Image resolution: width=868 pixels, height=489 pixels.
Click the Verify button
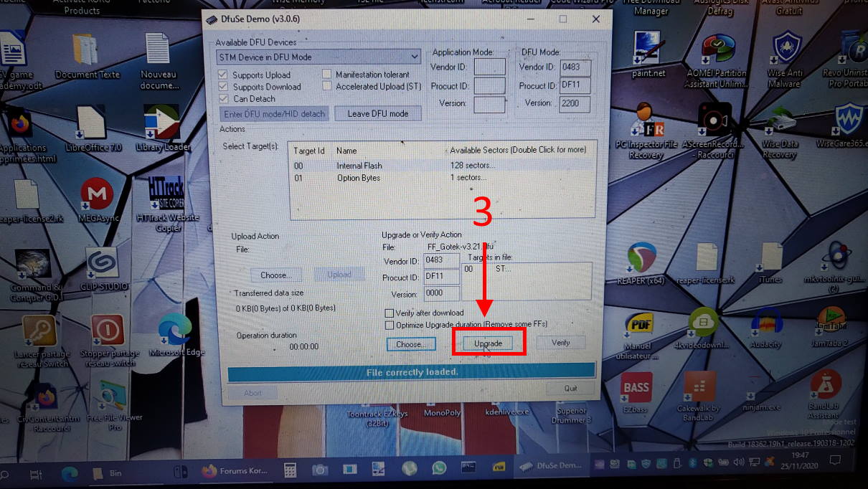tap(560, 343)
